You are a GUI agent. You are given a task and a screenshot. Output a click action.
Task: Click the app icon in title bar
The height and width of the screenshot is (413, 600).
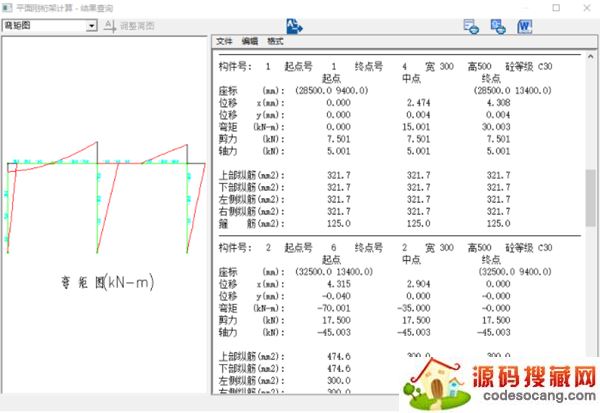(x=7, y=8)
